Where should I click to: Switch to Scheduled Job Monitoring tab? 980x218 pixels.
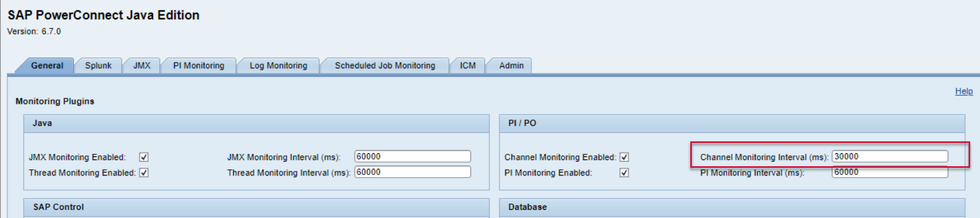coord(385,66)
